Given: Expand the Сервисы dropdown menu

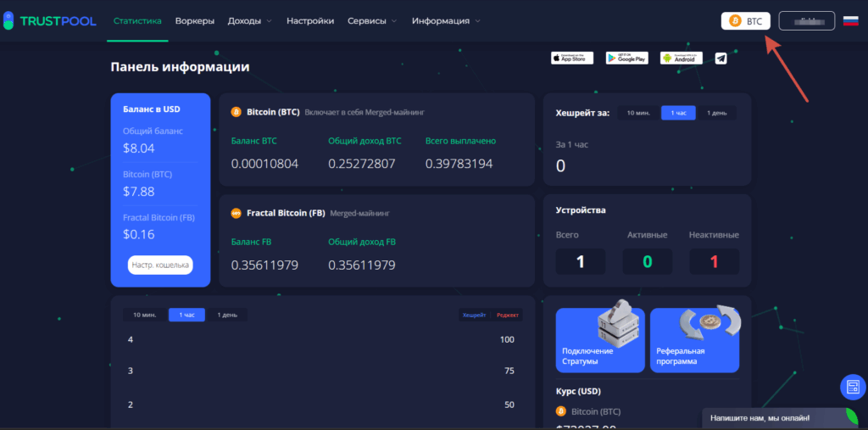Looking at the screenshot, I should (373, 20).
